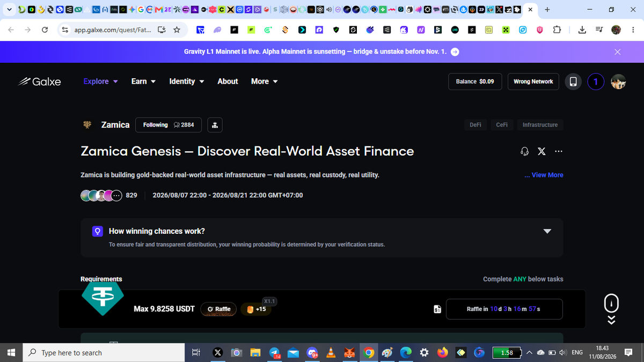Click the address bar URL
This screenshot has height=362, width=644.
[113, 30]
